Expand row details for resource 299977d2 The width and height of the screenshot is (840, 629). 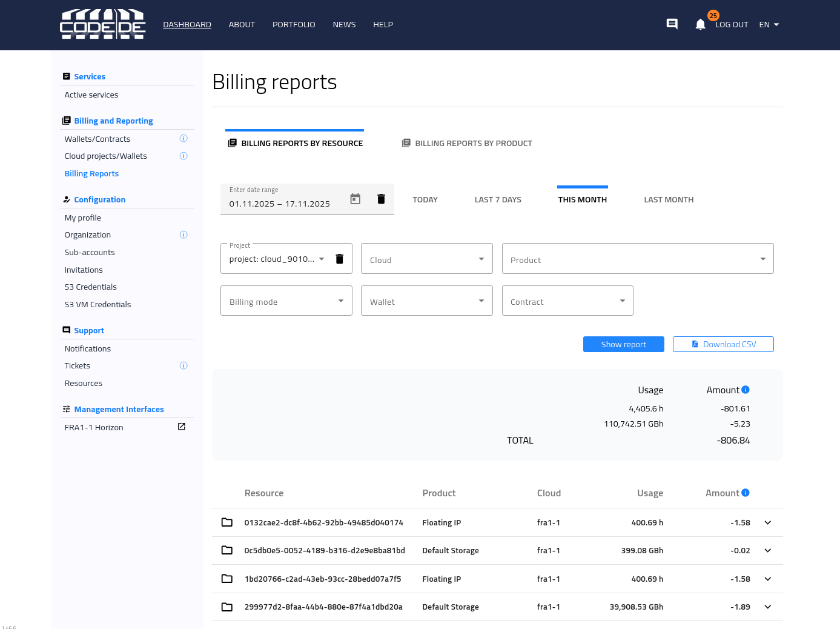click(x=767, y=607)
